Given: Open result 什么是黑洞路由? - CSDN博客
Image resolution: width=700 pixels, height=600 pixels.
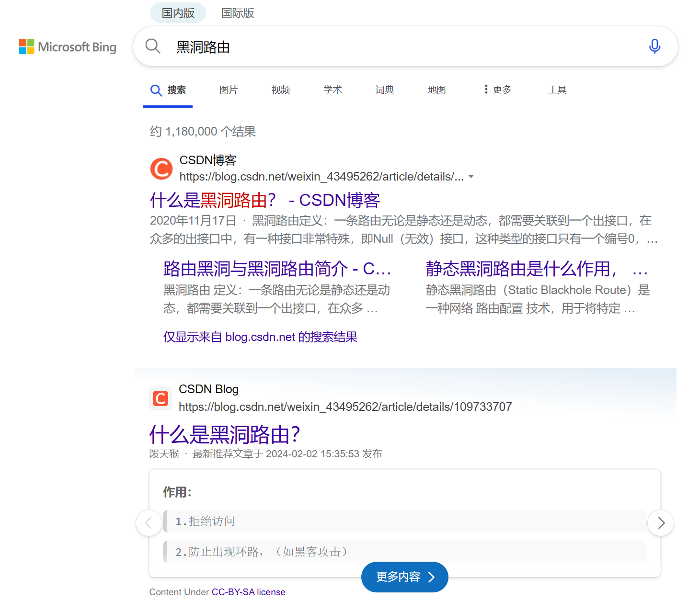Looking at the screenshot, I should [265, 200].
